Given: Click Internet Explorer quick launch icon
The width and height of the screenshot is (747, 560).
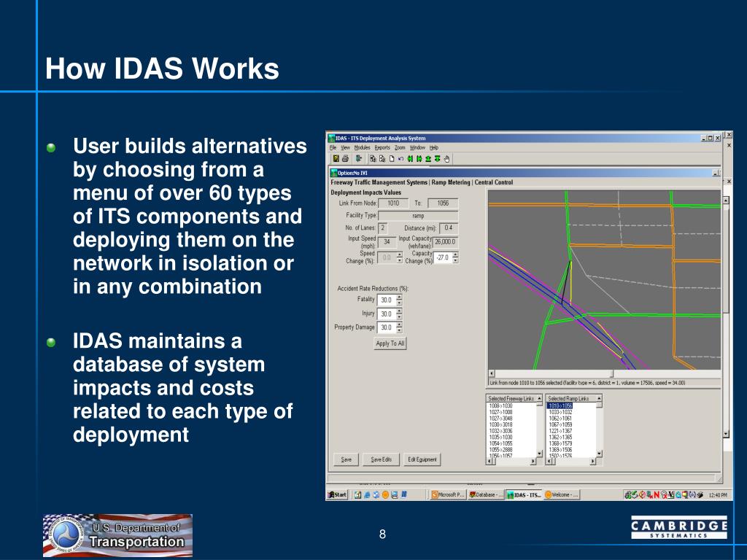Looking at the screenshot, I should (x=367, y=495).
